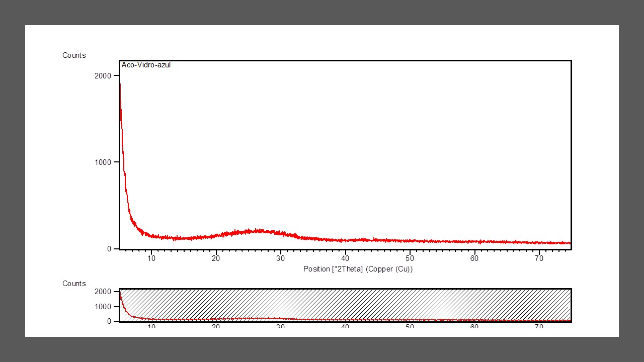
Task: Click the "Position [°2Theta] (Copper (Cu))" axis title
Action: [358, 269]
